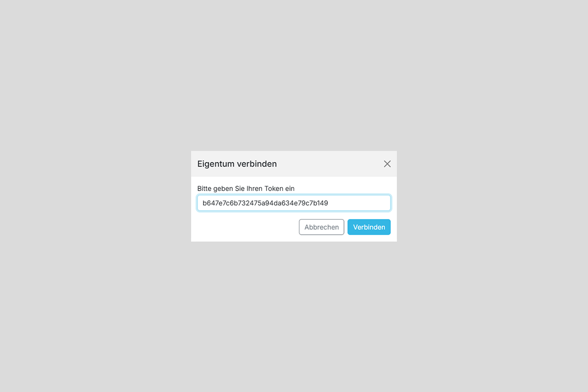Click the word 'Eigentum' in the header
Screen dimensions: 588x392
(216, 164)
